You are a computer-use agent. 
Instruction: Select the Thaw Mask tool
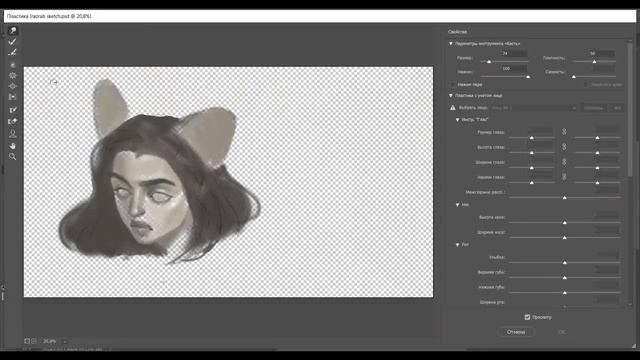[13, 121]
